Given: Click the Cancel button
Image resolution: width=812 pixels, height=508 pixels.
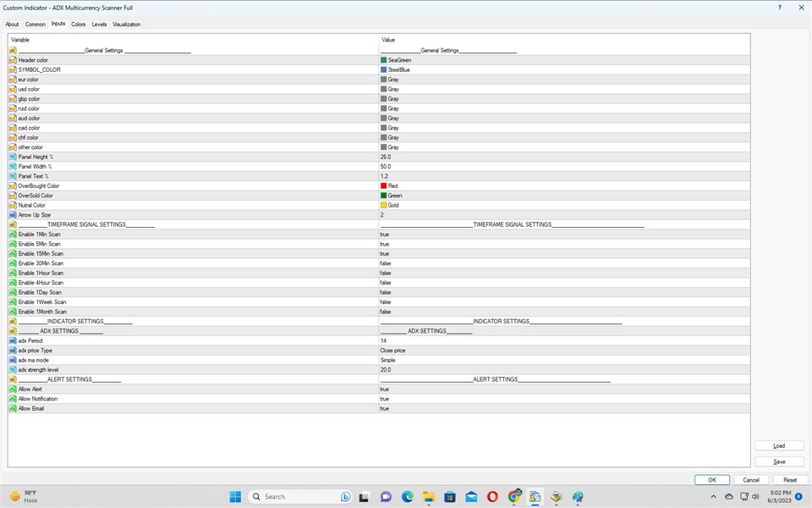Looking at the screenshot, I should (751, 480).
